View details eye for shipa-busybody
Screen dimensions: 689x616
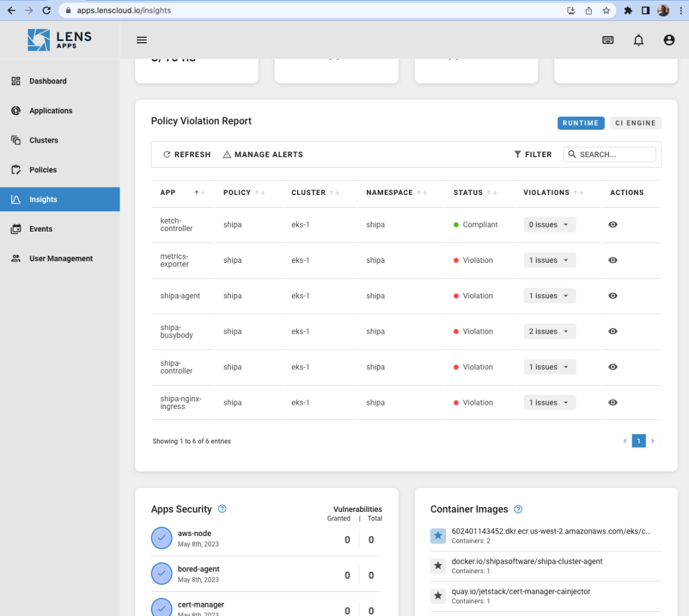click(x=613, y=331)
